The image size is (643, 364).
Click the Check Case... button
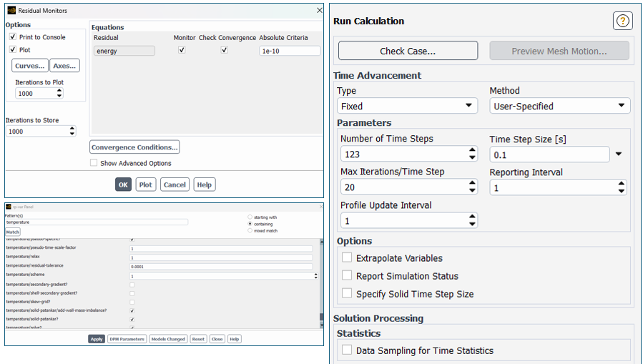408,51
